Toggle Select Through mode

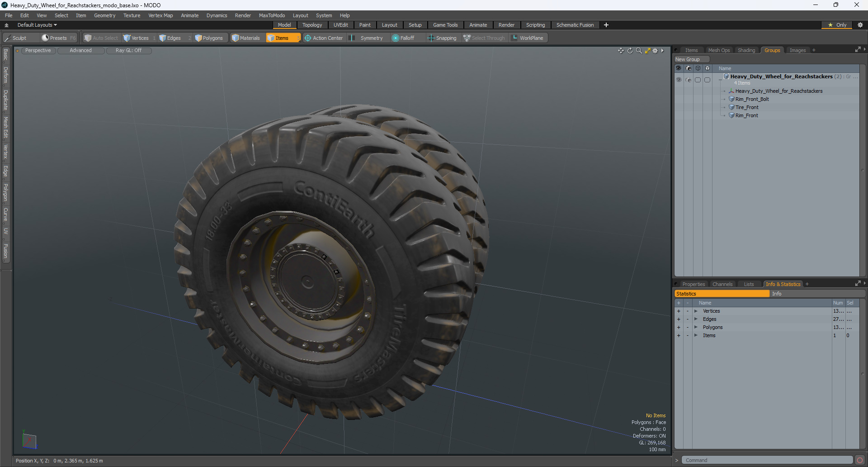484,38
